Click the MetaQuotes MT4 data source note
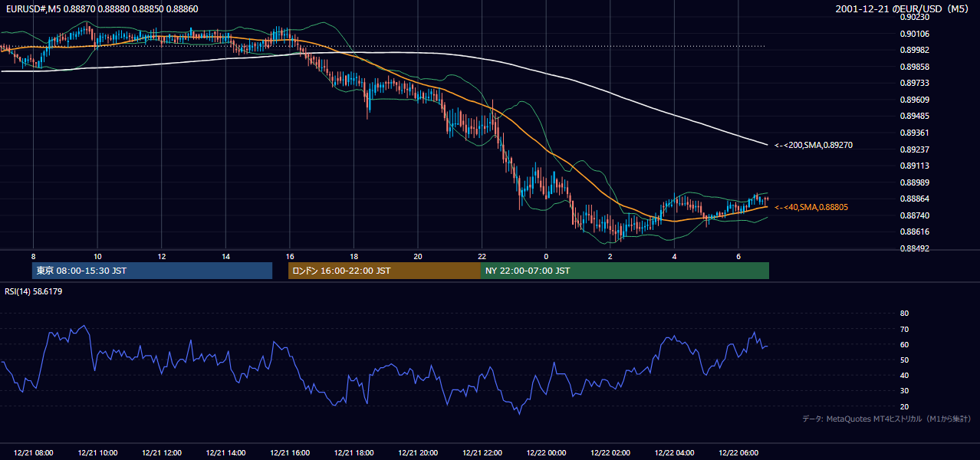 tap(886, 419)
